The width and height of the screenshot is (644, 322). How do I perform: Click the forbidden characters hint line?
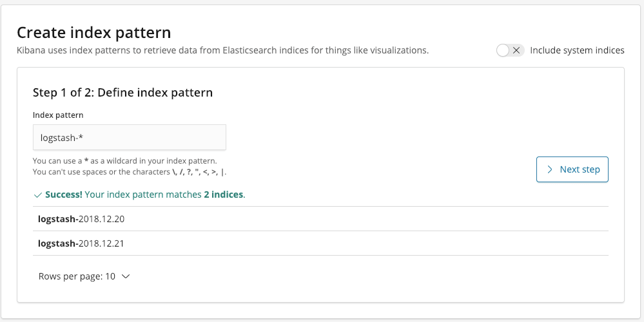click(x=130, y=172)
